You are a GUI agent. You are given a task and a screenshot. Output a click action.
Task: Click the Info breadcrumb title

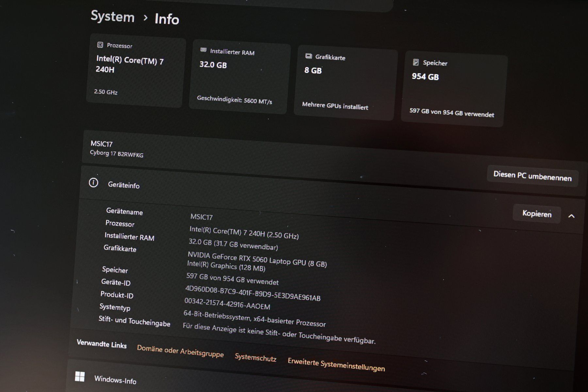(x=167, y=19)
